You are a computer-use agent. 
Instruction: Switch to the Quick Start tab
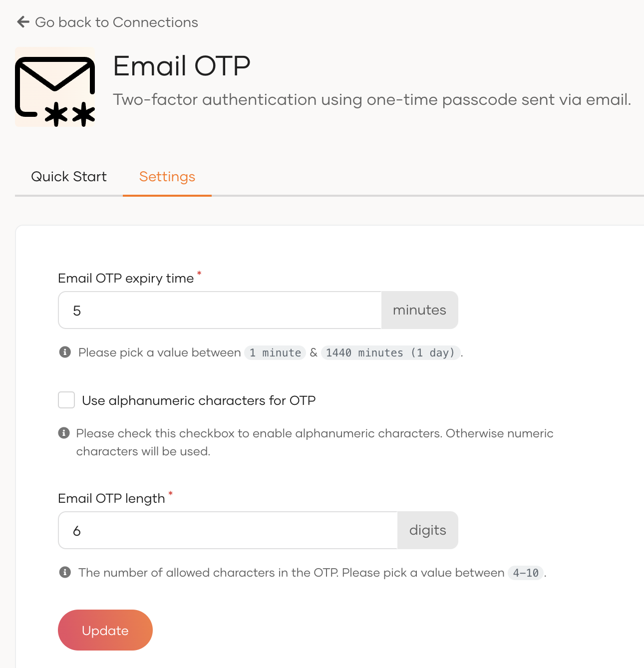click(x=69, y=176)
